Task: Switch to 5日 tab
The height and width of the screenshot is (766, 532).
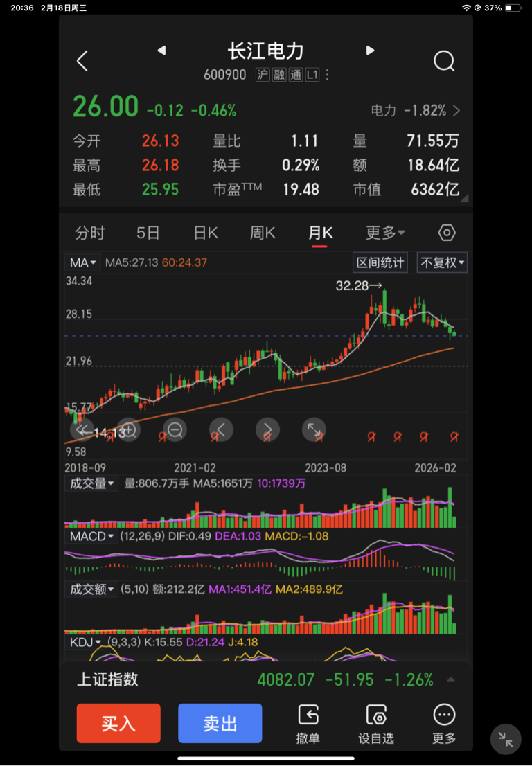Action: [x=148, y=233]
